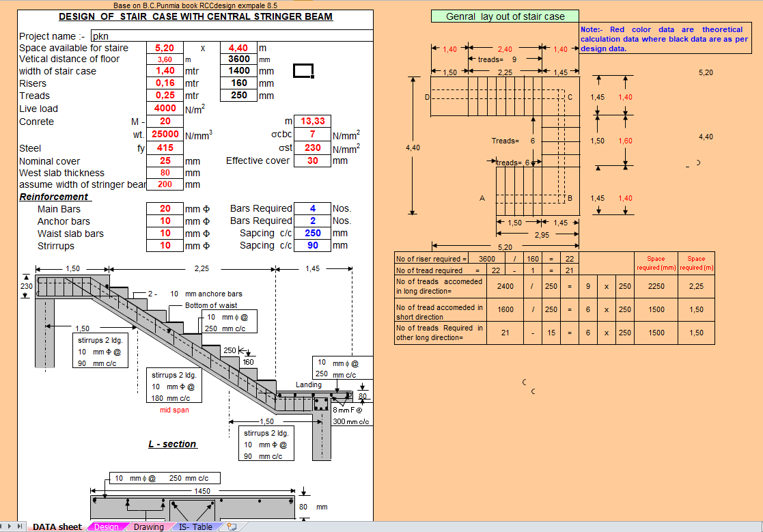Viewport: 763px width, 532px height.
Task: Select the Steel fy cell 415
Action: click(165, 148)
